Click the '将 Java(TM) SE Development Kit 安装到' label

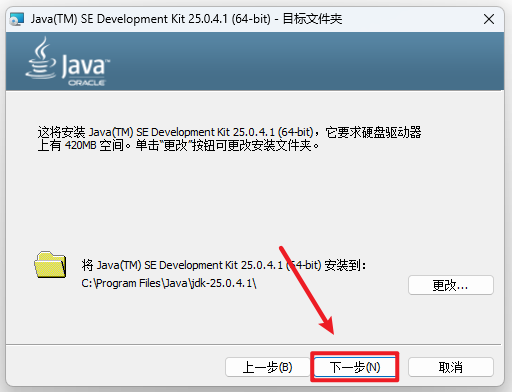point(224,265)
